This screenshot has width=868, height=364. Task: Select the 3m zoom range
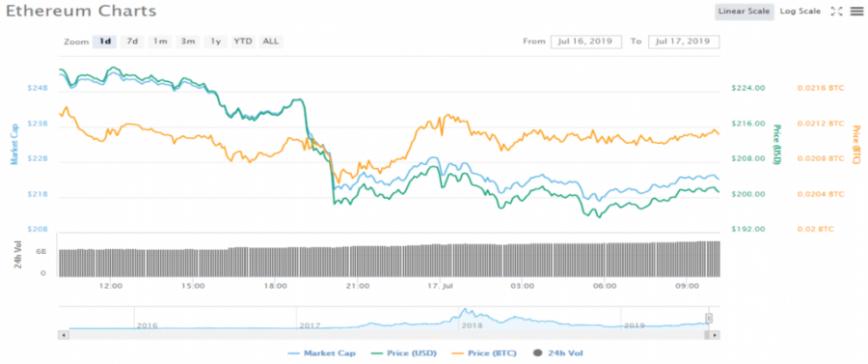click(x=188, y=42)
